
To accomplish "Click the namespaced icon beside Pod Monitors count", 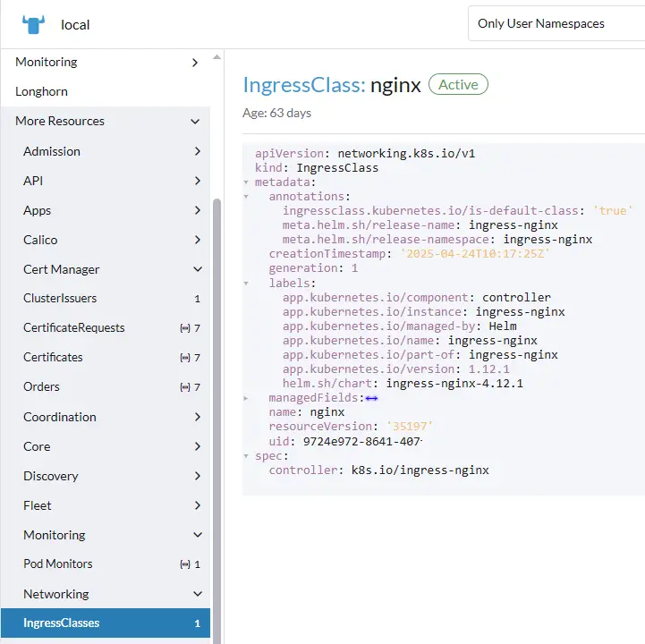I will (x=185, y=564).
